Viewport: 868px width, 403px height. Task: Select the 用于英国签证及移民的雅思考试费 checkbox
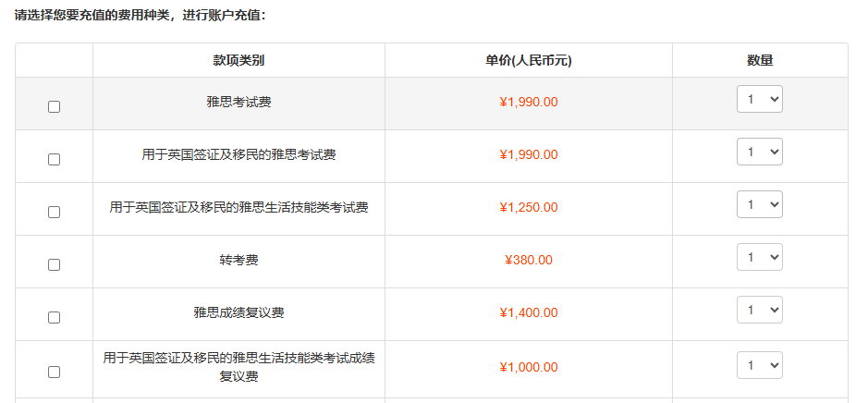[54, 159]
